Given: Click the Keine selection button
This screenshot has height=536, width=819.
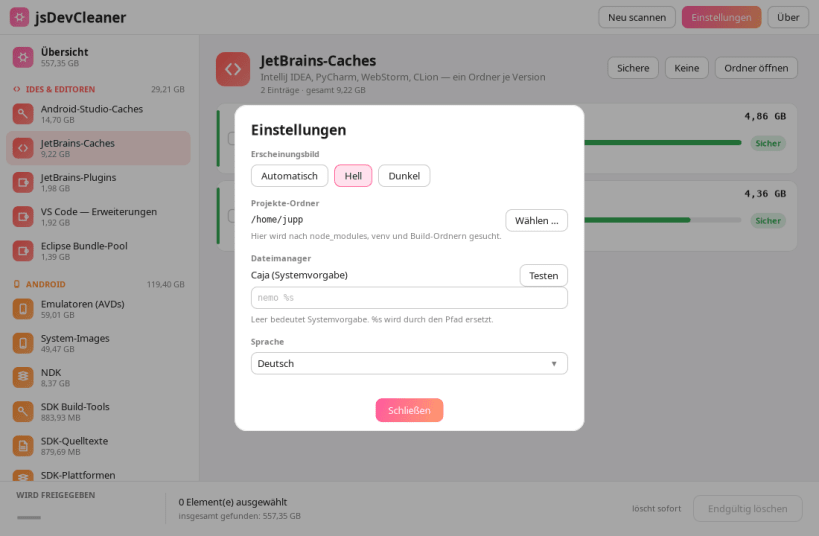Looking at the screenshot, I should (x=686, y=68).
